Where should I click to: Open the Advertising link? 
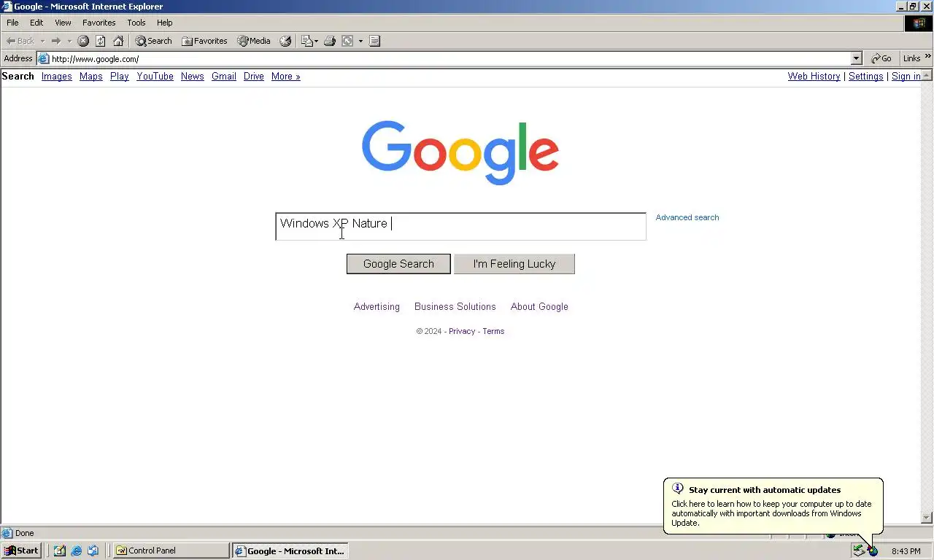377,307
